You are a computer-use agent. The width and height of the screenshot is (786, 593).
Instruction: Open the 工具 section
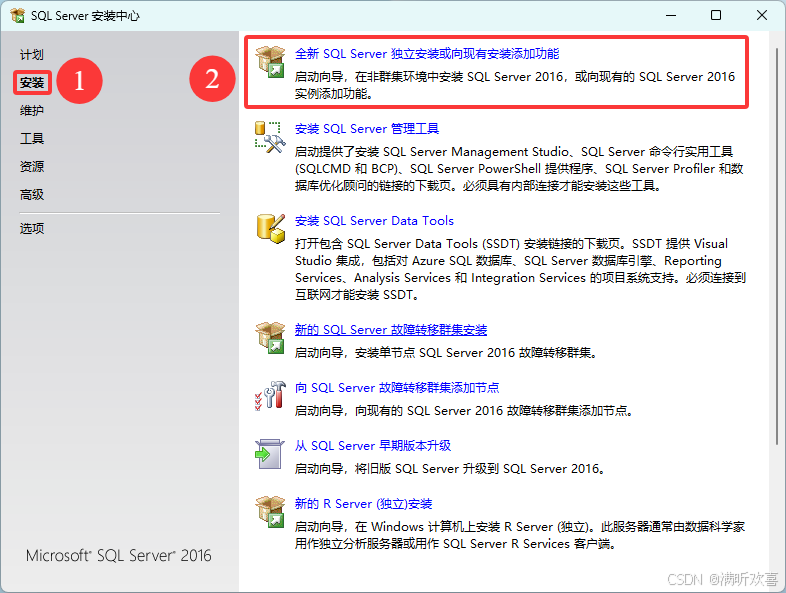pyautogui.click(x=32, y=138)
